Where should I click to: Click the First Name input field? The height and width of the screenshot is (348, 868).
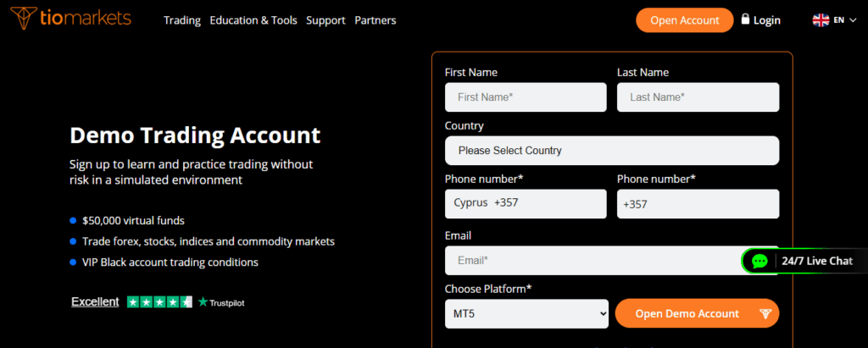[x=526, y=97]
